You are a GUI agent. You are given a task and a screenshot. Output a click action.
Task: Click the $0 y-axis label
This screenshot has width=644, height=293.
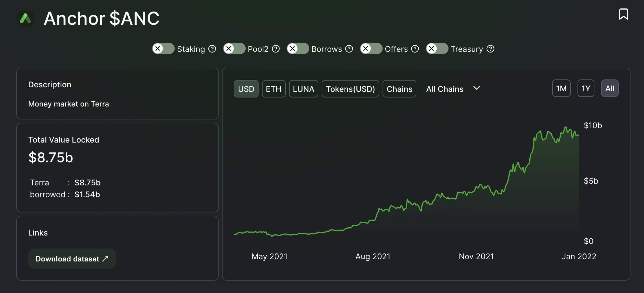coord(589,241)
